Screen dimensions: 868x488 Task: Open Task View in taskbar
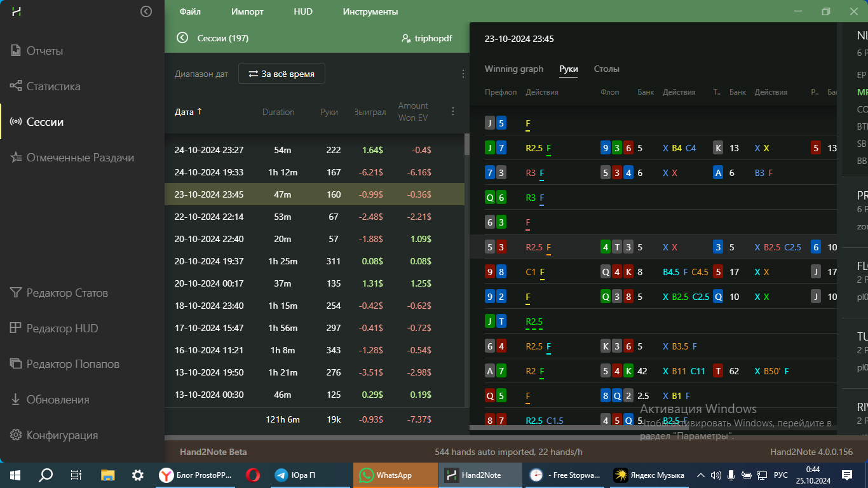pyautogui.click(x=76, y=475)
